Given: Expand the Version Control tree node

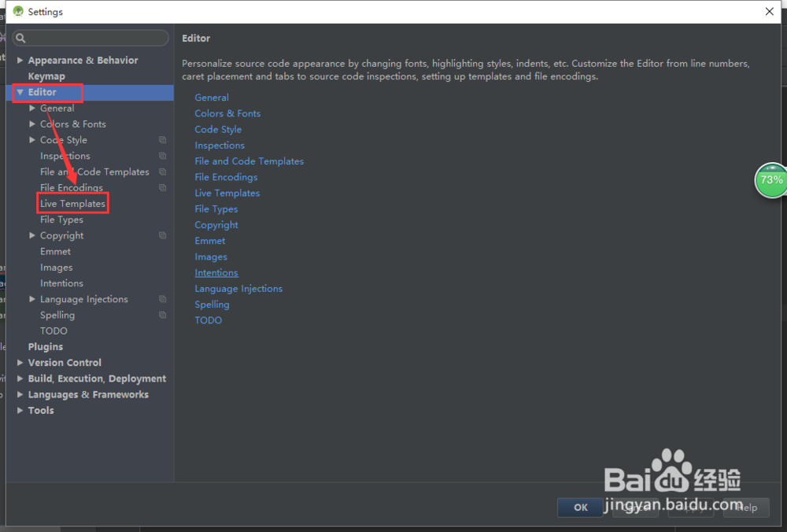Looking at the screenshot, I should (x=20, y=362).
